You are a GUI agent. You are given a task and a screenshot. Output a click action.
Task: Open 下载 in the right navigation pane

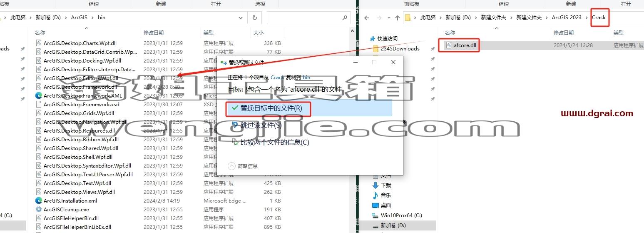[x=386, y=185]
